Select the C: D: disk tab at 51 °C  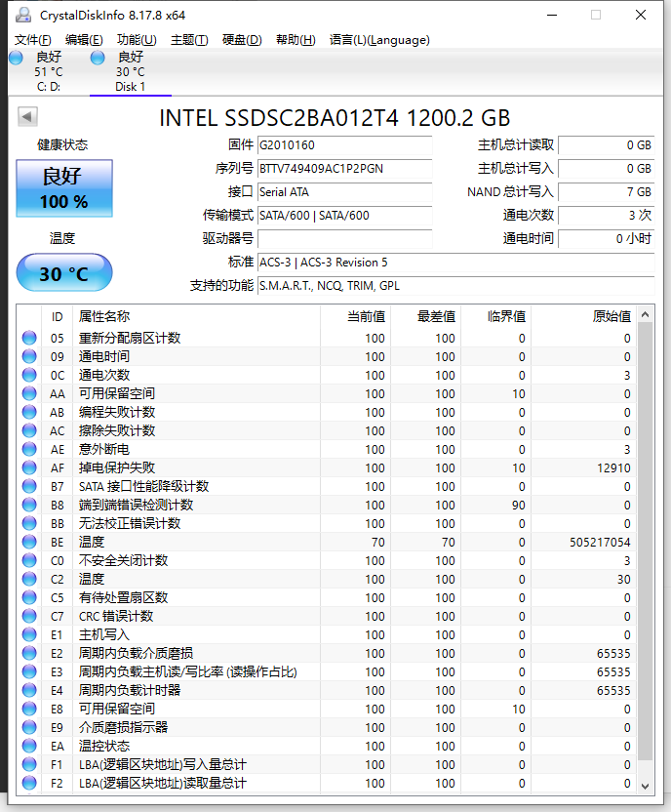coord(49,72)
